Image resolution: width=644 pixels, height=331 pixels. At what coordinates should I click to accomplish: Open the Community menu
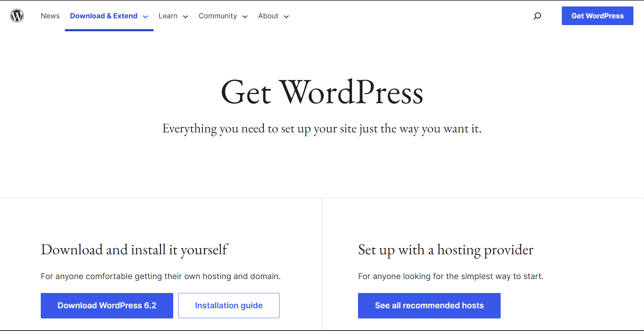point(218,16)
